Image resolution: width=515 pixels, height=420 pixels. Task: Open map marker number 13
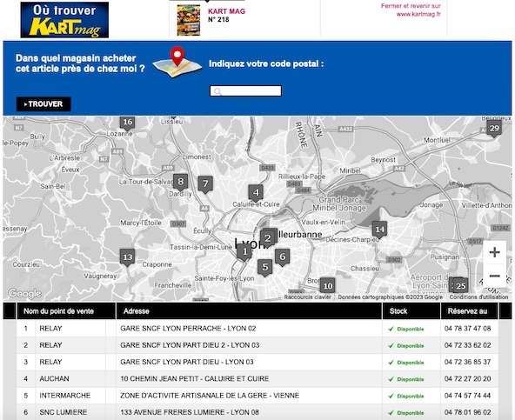tap(127, 257)
